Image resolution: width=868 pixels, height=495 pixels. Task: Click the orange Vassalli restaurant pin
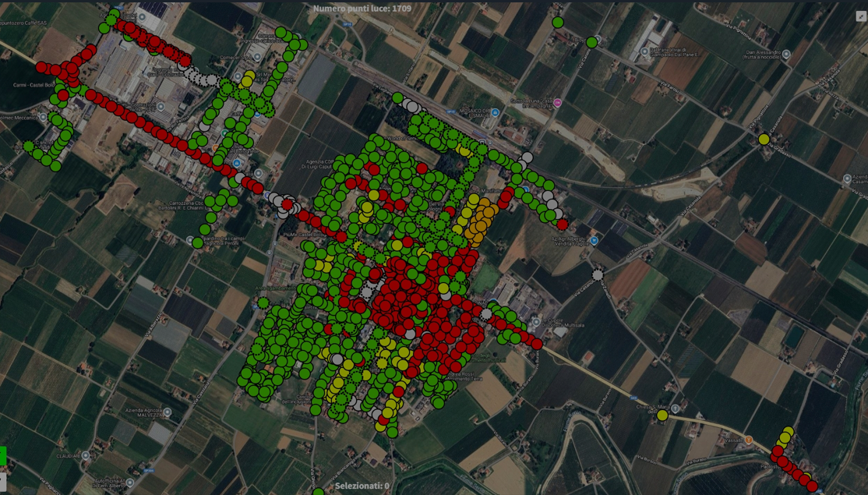[x=749, y=440]
